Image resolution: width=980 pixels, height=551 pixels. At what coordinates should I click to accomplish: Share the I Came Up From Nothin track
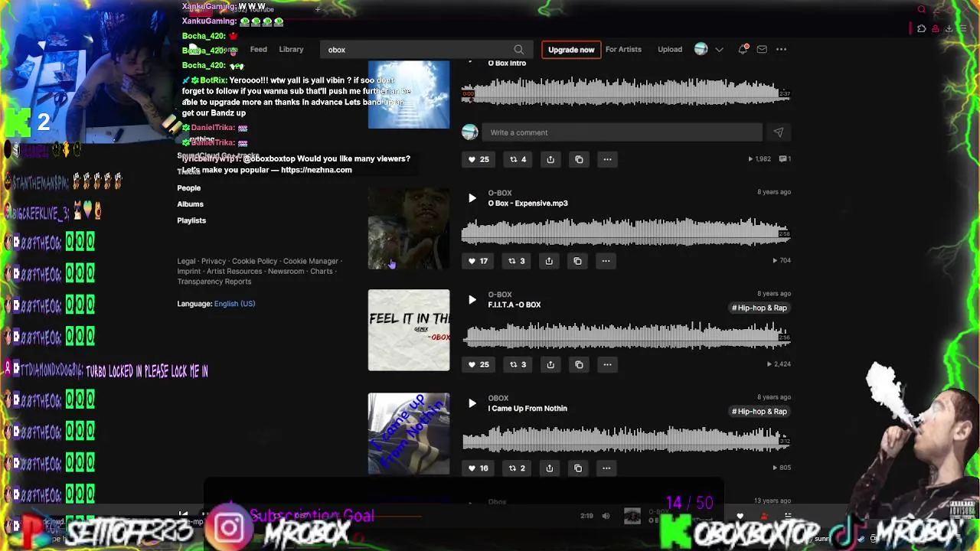click(x=549, y=468)
